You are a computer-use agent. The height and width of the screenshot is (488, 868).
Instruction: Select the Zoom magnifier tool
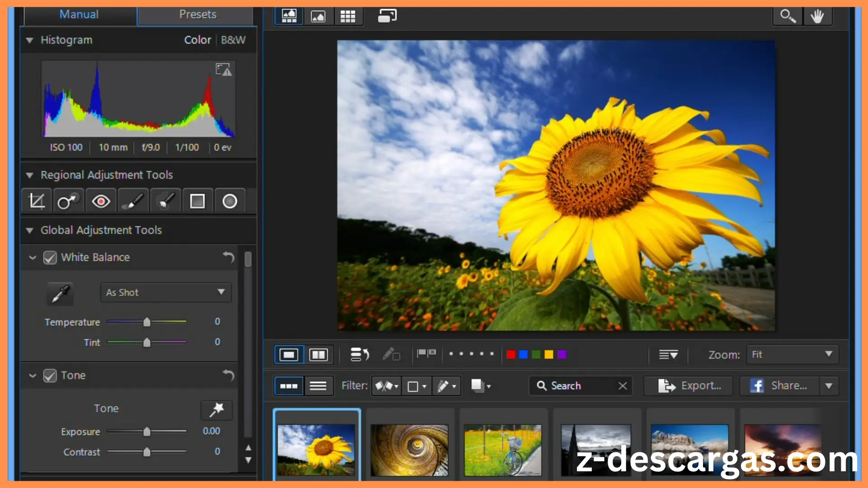788,17
